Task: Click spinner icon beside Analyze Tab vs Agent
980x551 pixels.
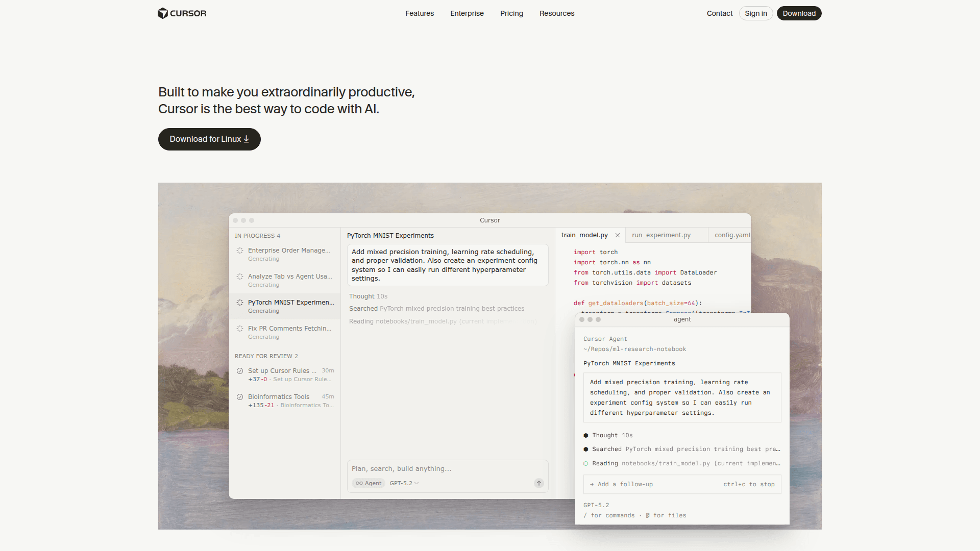Action: [x=240, y=277]
